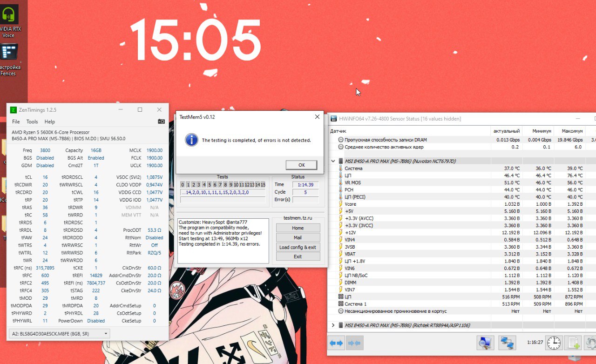Click the Time field in TestMem5 Status

[x=305, y=185]
